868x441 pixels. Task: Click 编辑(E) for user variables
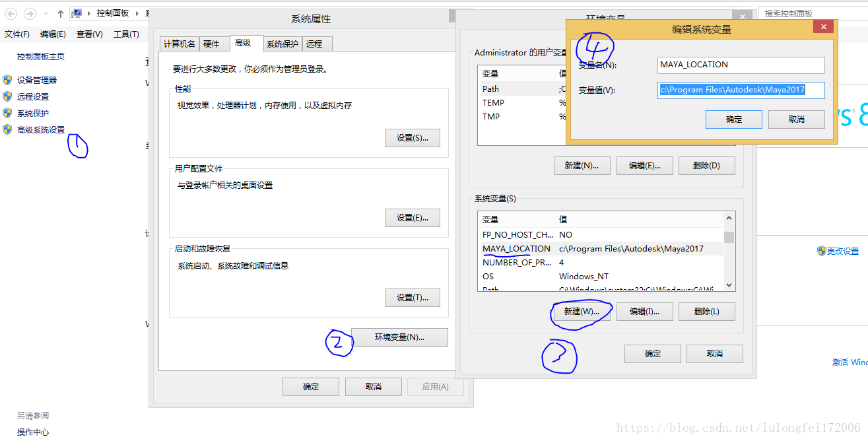click(x=644, y=166)
